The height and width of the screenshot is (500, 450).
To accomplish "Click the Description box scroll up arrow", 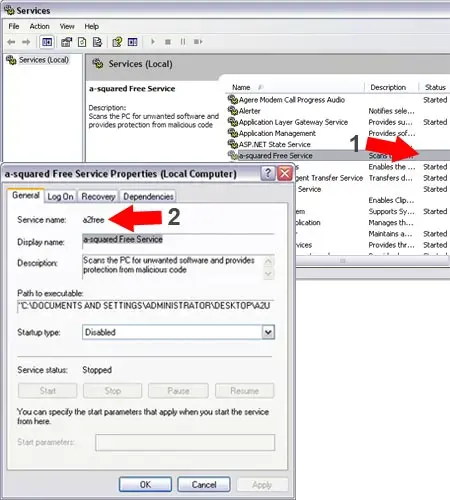I will 268,261.
